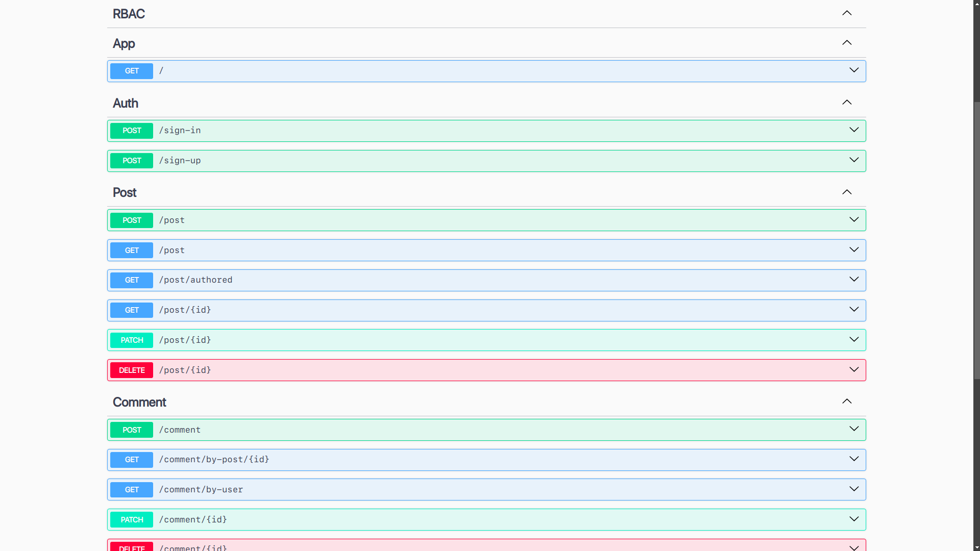This screenshot has width=980, height=551.
Task: Click the /post/{id} path in DELETE row
Action: coord(185,370)
